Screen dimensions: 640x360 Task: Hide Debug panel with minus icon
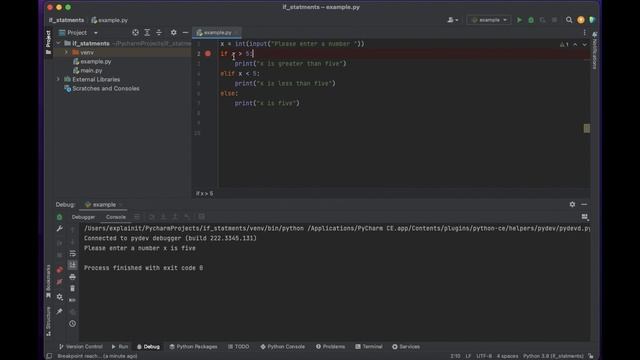584,204
